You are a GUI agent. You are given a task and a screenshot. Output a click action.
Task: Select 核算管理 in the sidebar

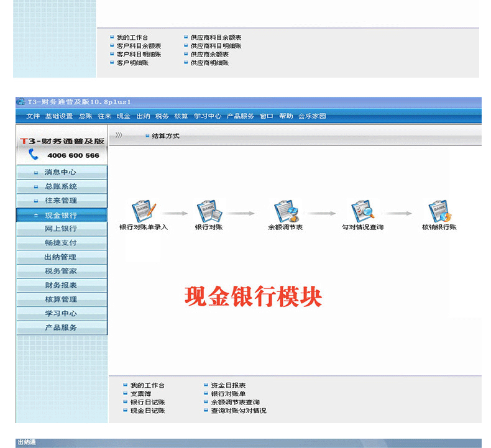[62, 299]
